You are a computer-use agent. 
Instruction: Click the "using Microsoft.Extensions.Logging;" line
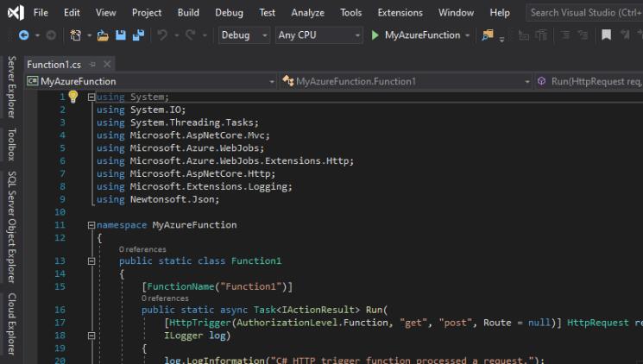click(194, 186)
